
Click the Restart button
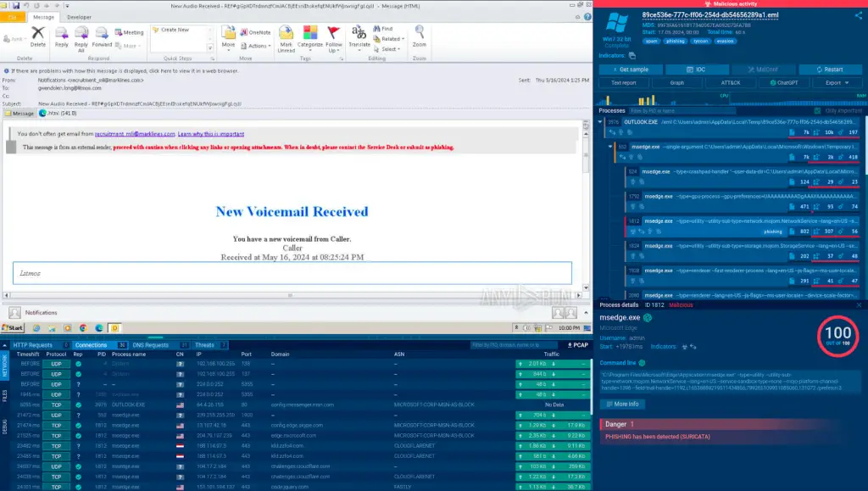click(x=830, y=70)
